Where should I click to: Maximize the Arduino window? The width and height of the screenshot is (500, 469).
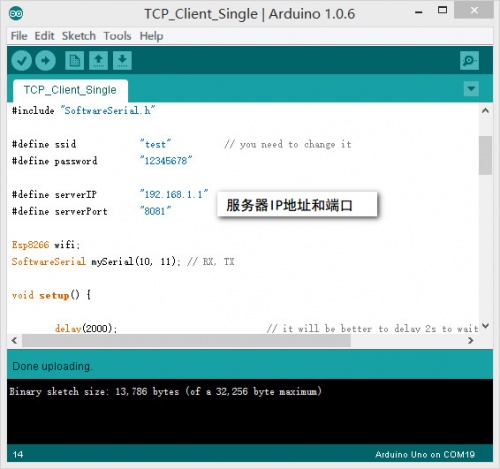(x=442, y=10)
